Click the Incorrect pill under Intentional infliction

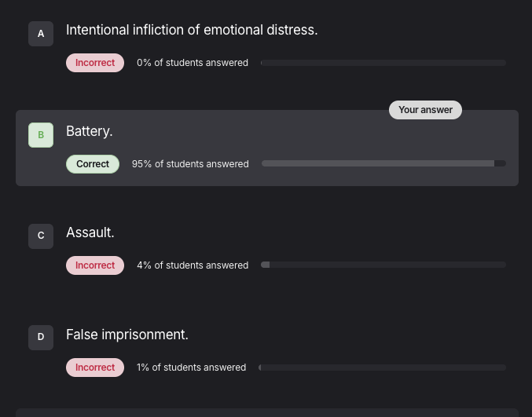click(x=95, y=63)
